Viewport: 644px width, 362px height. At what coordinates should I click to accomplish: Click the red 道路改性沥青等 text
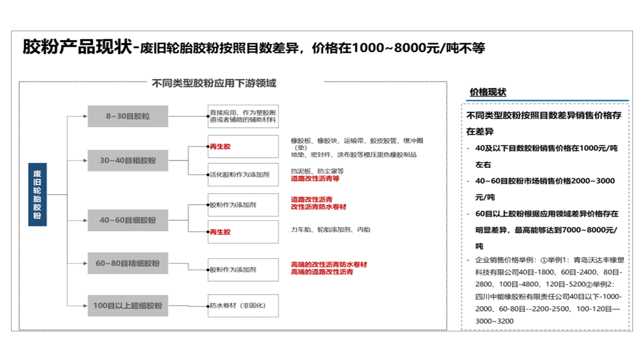tap(315, 178)
